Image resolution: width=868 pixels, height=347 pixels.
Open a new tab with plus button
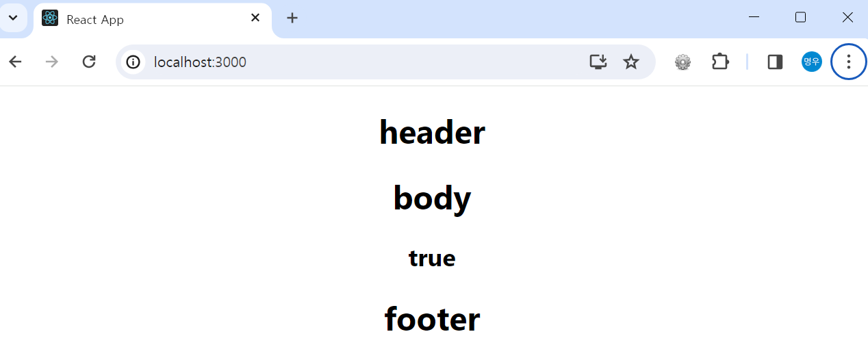[292, 18]
